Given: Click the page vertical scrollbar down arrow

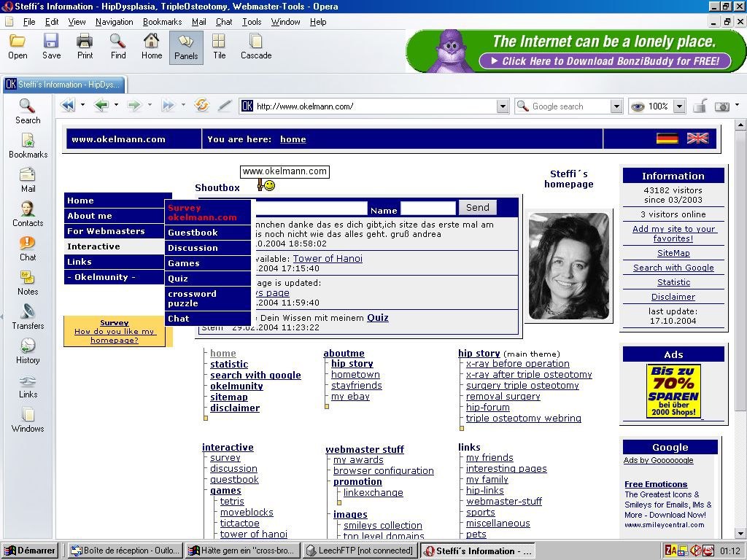Looking at the screenshot, I should pyautogui.click(x=740, y=534).
